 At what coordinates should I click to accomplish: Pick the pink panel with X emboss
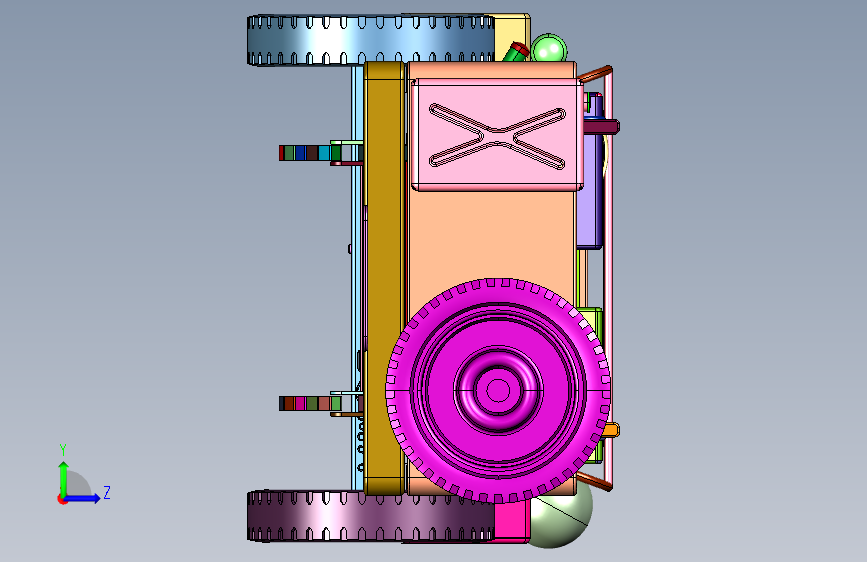tap(497, 135)
